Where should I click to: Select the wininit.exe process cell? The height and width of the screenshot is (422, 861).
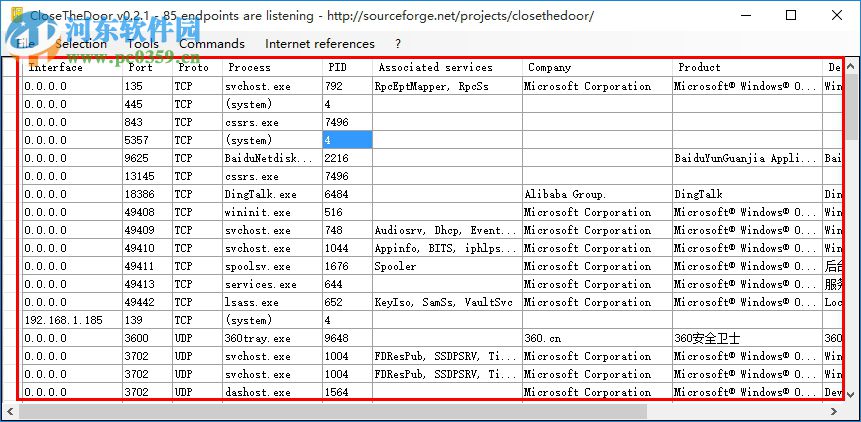point(272,212)
